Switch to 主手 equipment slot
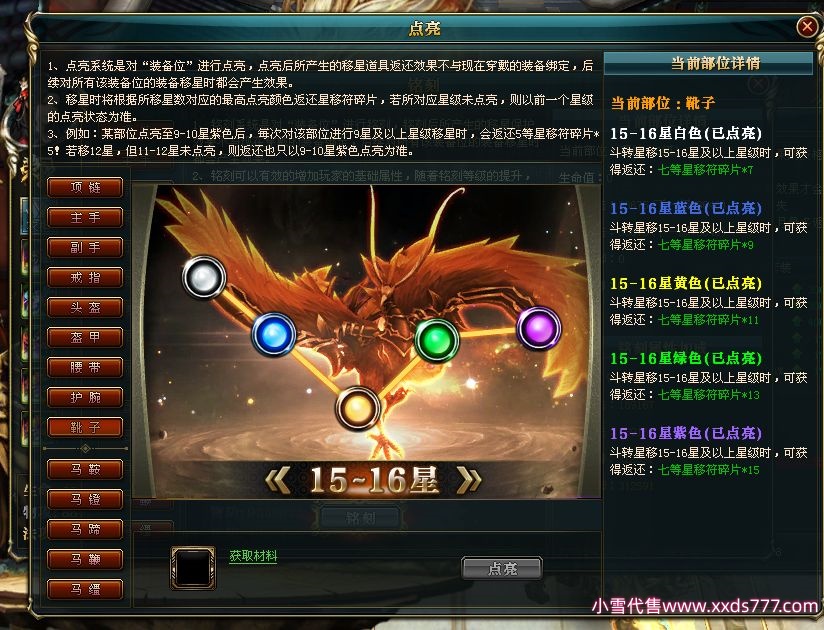This screenshot has width=824, height=630. [85, 217]
